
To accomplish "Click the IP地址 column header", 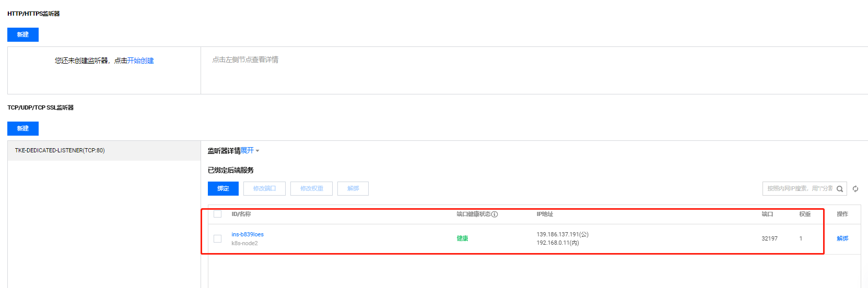I will coord(545,214).
